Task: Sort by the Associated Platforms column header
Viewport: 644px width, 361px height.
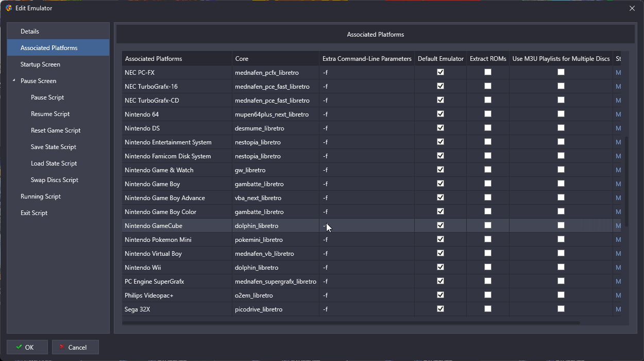Action: pos(177,59)
